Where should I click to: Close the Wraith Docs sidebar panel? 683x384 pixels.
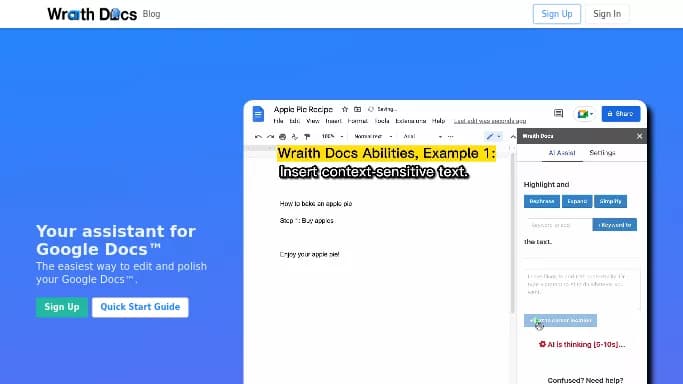coord(639,136)
